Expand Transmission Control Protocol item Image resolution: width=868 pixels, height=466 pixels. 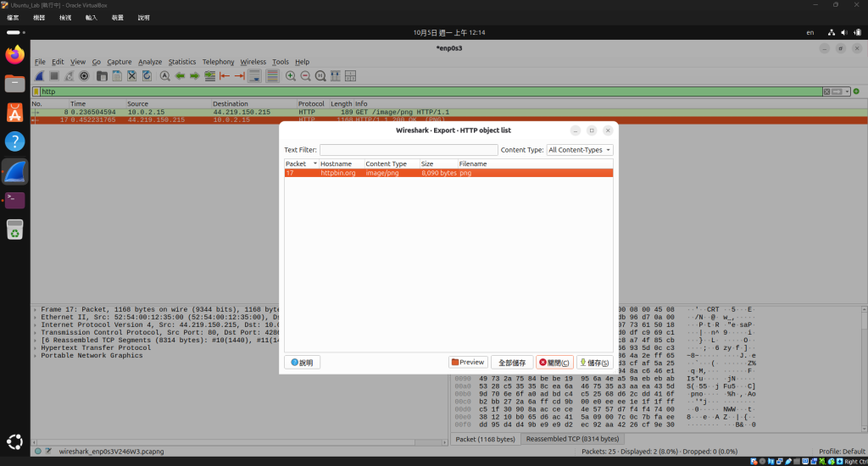(36, 333)
